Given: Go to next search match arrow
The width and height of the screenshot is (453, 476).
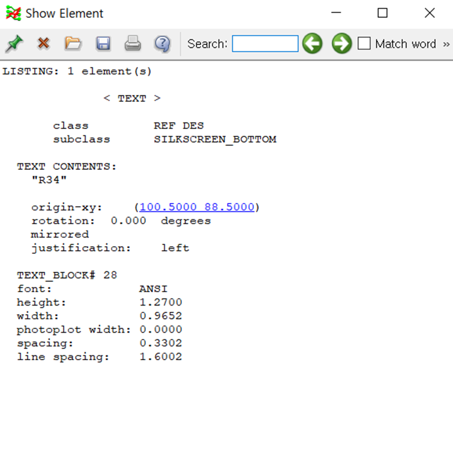Looking at the screenshot, I should pyautogui.click(x=342, y=44).
